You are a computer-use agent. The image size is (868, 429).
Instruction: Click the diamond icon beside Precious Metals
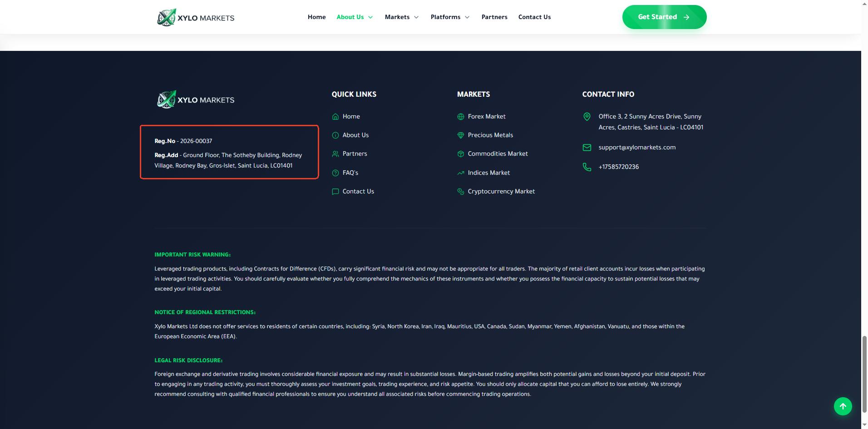click(460, 135)
